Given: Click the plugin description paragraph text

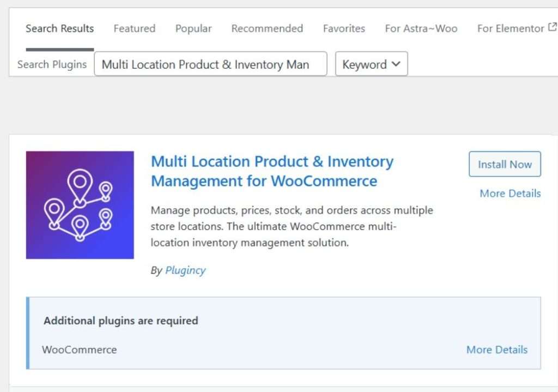Looking at the screenshot, I should 292,226.
